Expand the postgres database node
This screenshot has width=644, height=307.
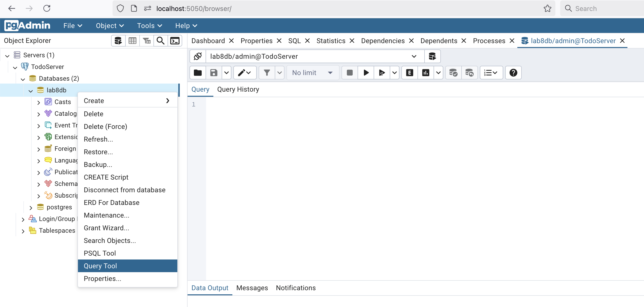pyautogui.click(x=31, y=207)
